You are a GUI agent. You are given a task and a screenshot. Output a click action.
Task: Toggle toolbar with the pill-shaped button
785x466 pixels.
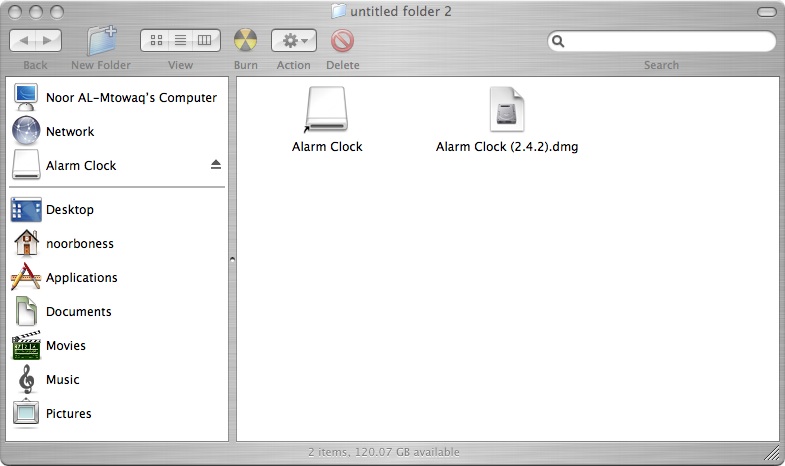766,12
